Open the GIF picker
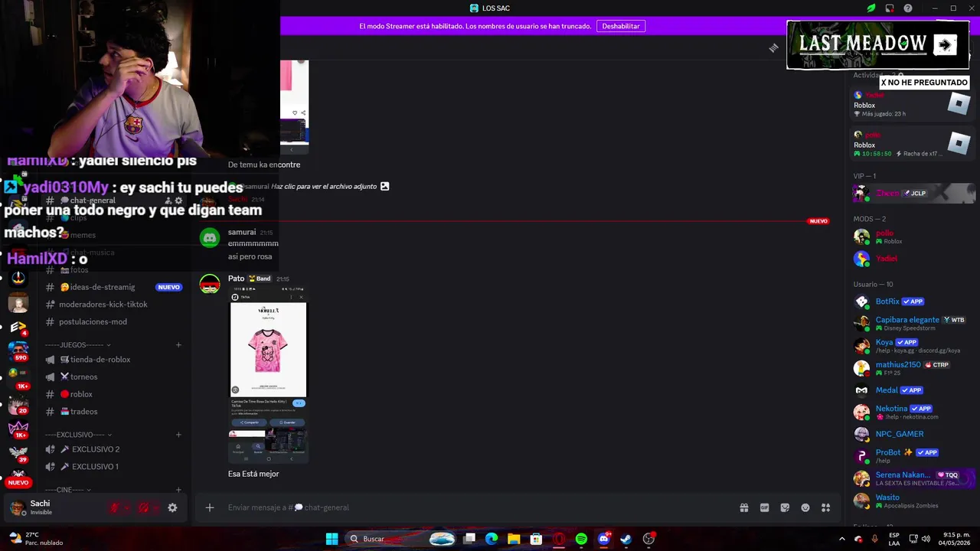This screenshot has height=551, width=980. click(764, 507)
